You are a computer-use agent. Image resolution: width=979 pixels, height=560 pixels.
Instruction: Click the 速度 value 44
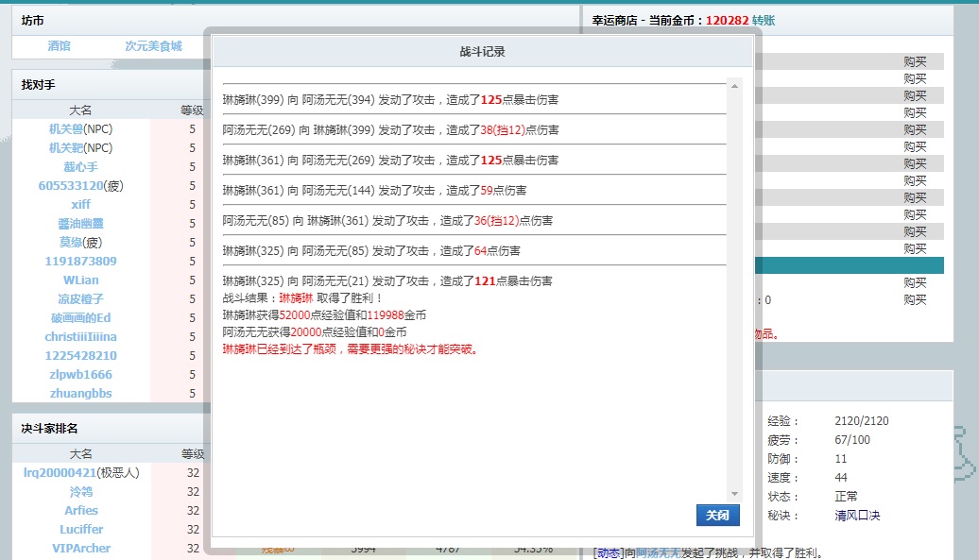(841, 478)
